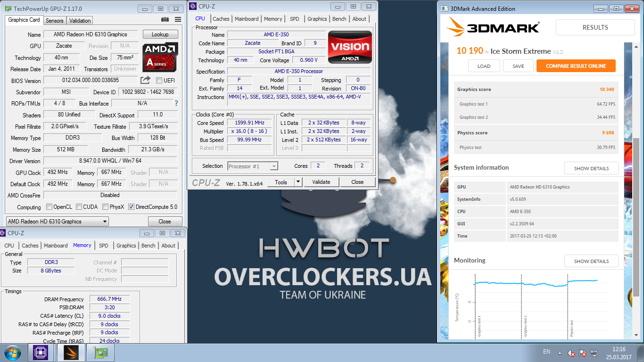This screenshot has height=362, width=644.
Task: Click the Core Speed value 1599.91 MHz
Action: tap(249, 123)
